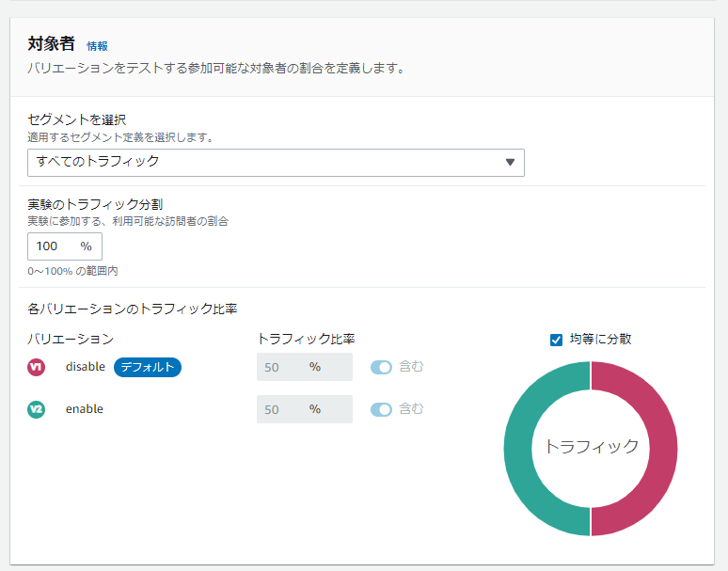Screen dimensions: 728x571
Task: Select the enable variation label
Action: [x=85, y=409]
